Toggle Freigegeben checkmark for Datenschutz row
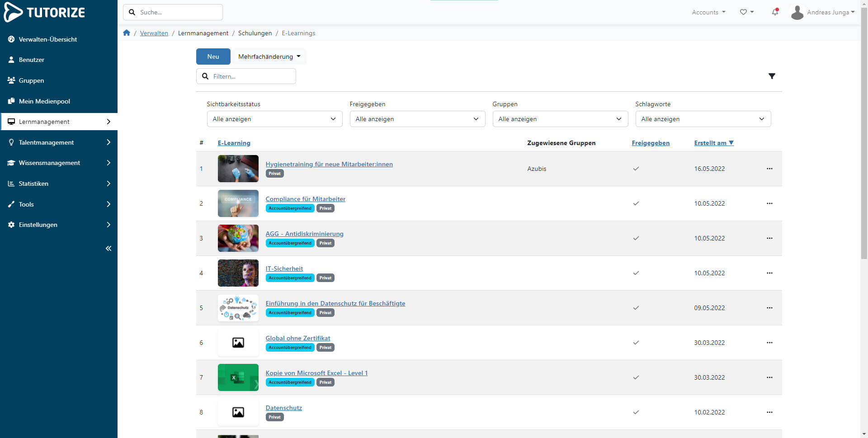The image size is (868, 438). pyautogui.click(x=636, y=412)
